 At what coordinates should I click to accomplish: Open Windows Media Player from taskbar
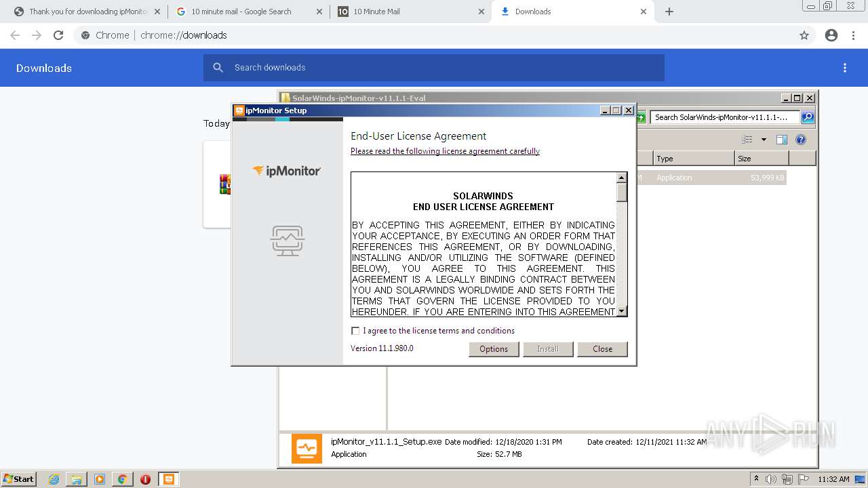tap(100, 479)
